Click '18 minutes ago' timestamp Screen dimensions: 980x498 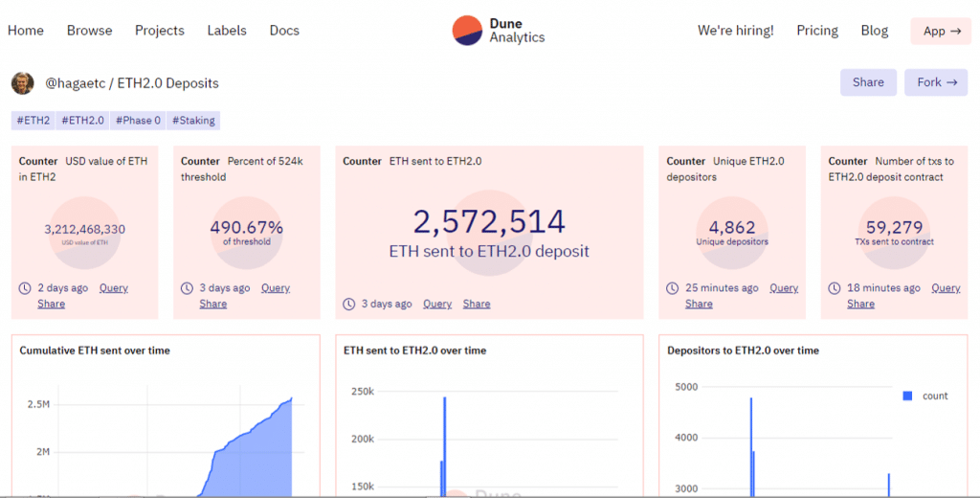point(883,288)
